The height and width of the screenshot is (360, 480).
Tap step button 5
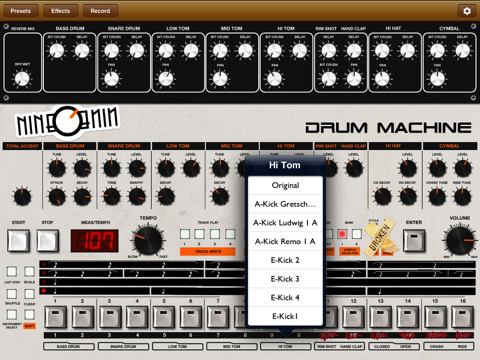pyautogui.click(x=164, y=317)
